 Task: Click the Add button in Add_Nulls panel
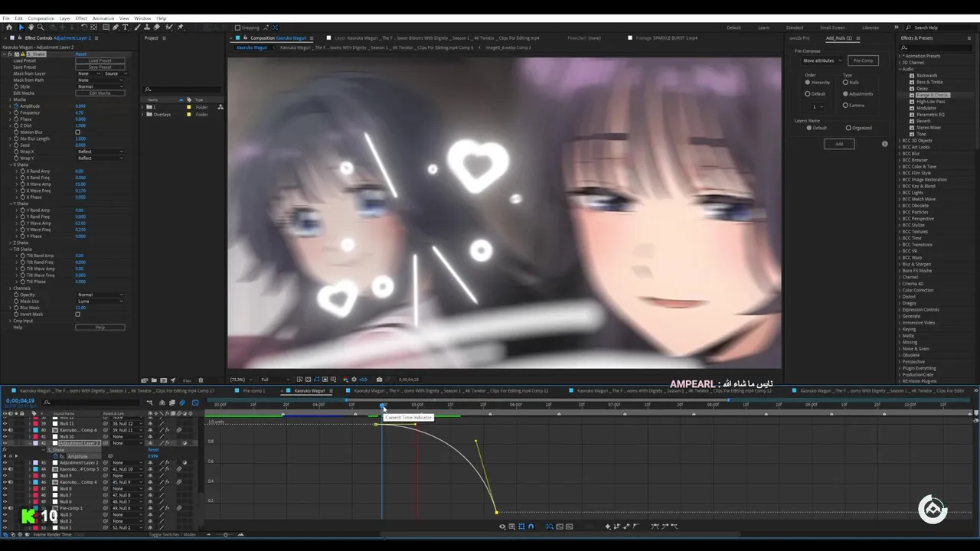(x=839, y=144)
